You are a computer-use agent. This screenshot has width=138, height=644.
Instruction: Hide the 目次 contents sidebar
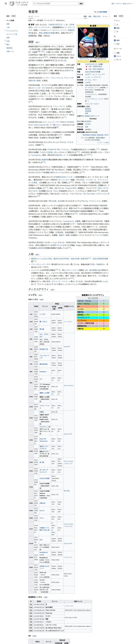click(x=14, y=16)
